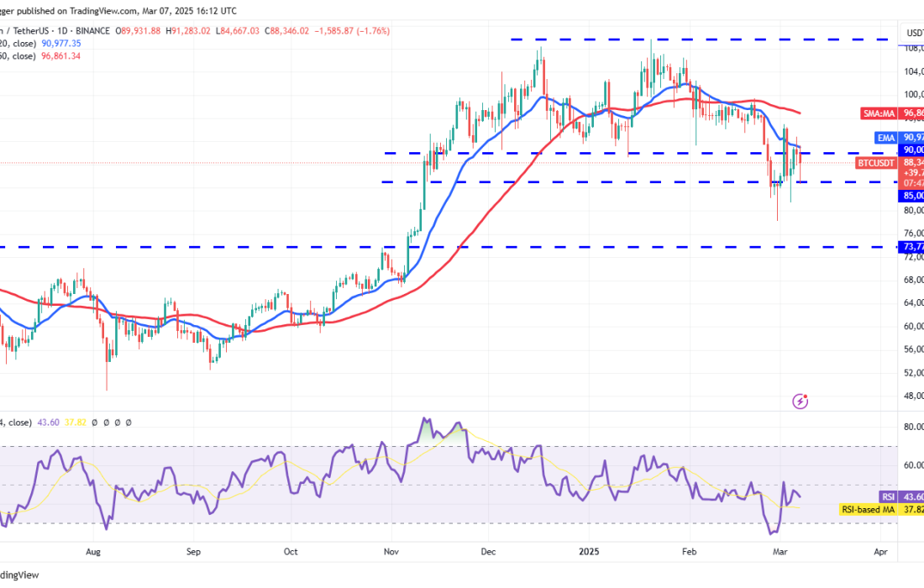The width and height of the screenshot is (924, 588).
Task: Select the 2025 marker on the time axis
Action: coord(589,552)
